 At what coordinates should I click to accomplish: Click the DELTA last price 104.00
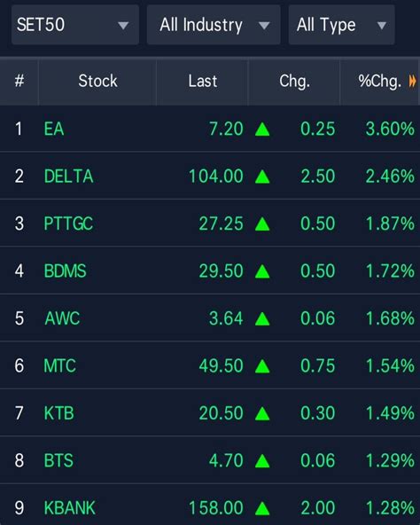[216, 176]
